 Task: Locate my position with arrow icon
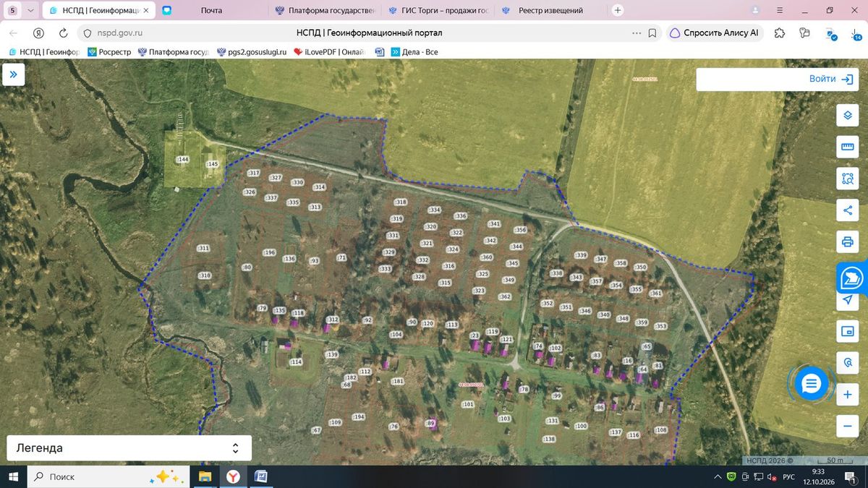pyautogui.click(x=847, y=300)
